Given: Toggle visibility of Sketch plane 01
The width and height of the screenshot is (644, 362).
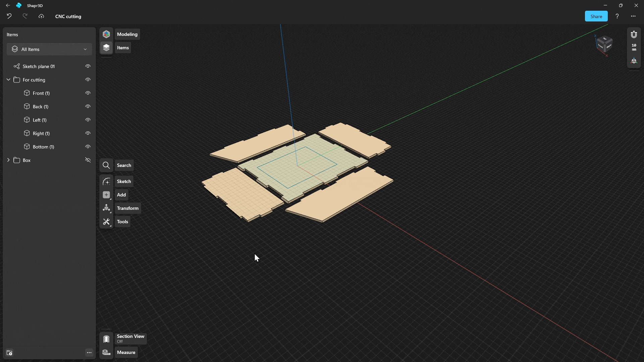Looking at the screenshot, I should point(88,66).
